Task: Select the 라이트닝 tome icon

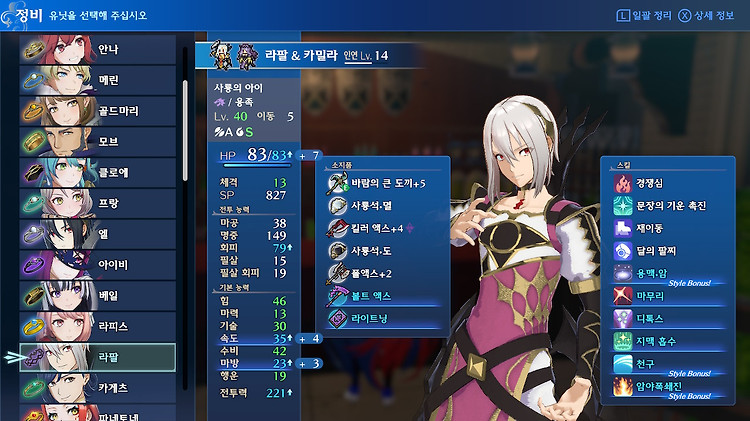Action: tap(338, 319)
